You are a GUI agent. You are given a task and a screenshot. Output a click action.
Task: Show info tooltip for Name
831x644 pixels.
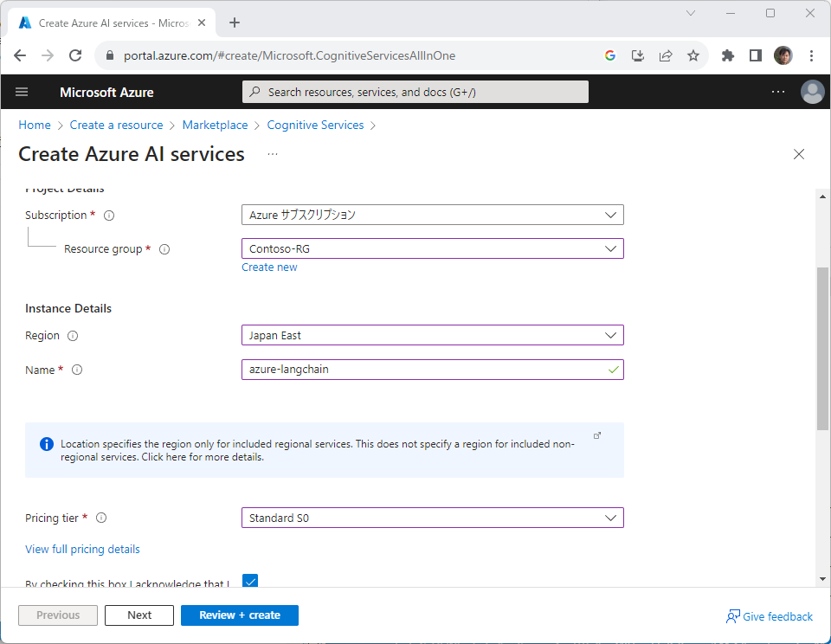(77, 370)
